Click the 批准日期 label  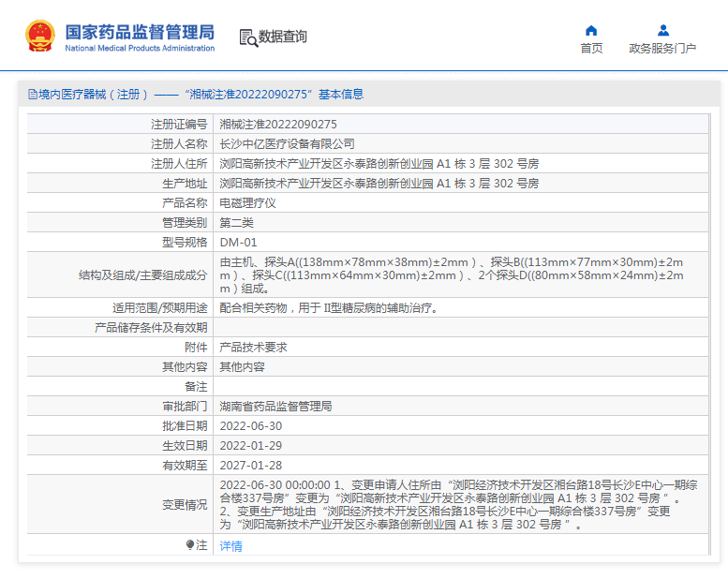point(185,425)
